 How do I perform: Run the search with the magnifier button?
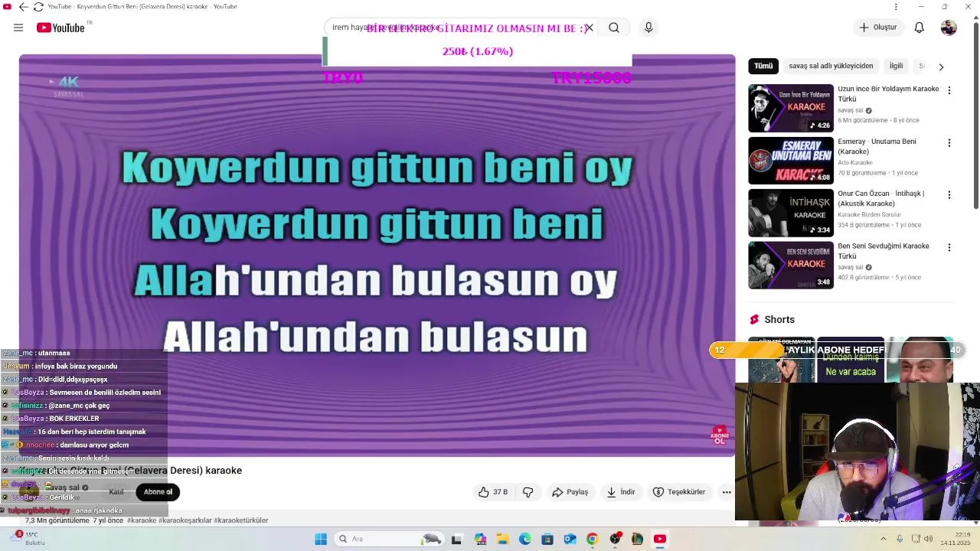point(614,28)
